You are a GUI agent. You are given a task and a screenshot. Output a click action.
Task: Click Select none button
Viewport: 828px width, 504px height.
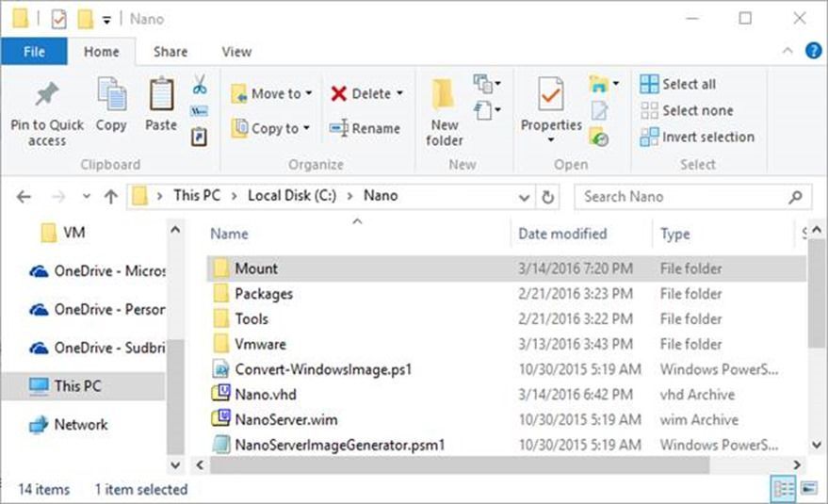[687, 110]
